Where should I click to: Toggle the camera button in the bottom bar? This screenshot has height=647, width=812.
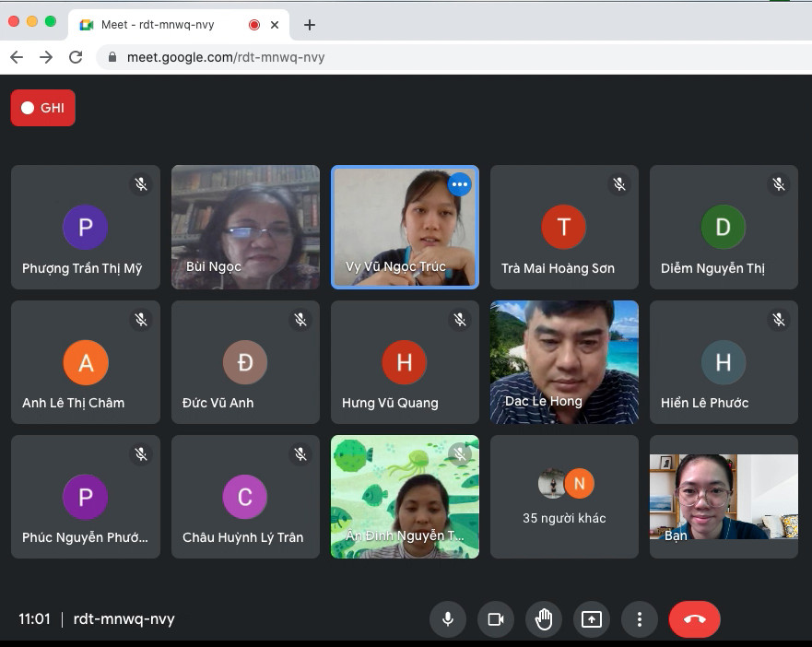click(496, 619)
